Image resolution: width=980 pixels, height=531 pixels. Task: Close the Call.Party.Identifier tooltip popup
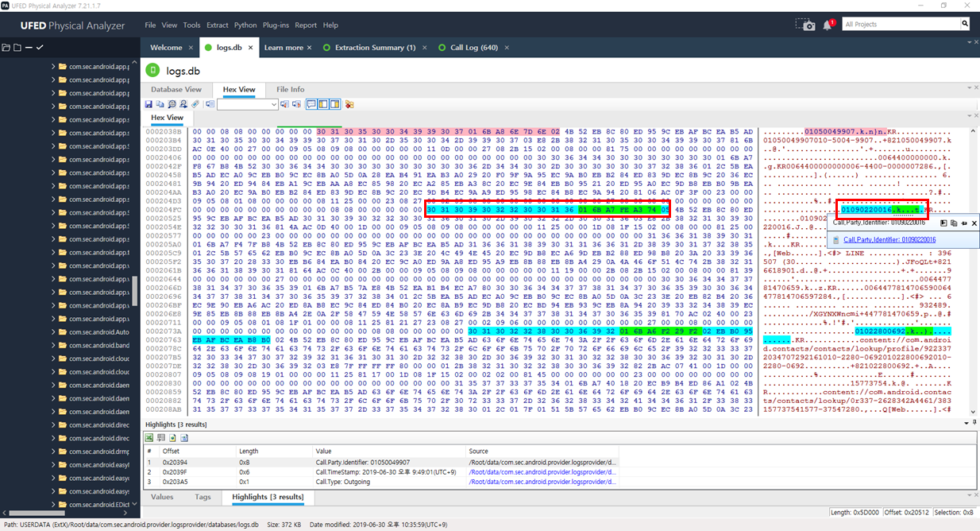point(974,223)
